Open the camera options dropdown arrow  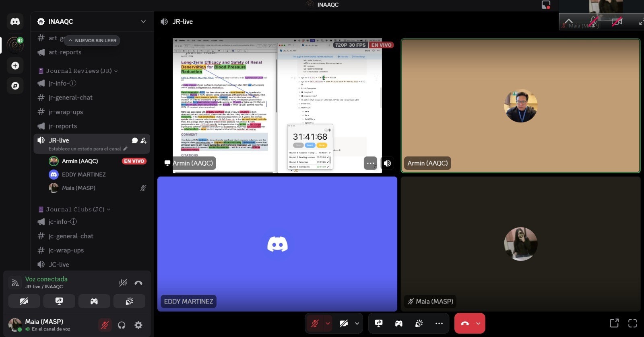357,323
